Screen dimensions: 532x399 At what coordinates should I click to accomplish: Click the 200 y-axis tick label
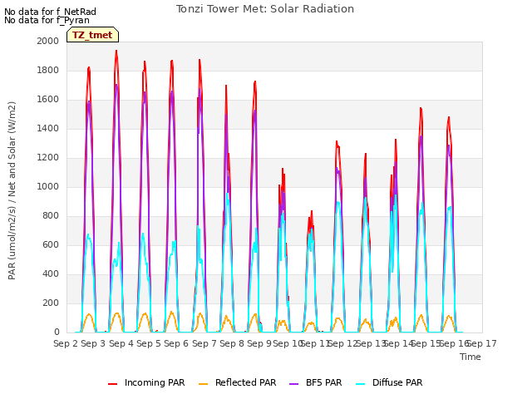pos(51,303)
